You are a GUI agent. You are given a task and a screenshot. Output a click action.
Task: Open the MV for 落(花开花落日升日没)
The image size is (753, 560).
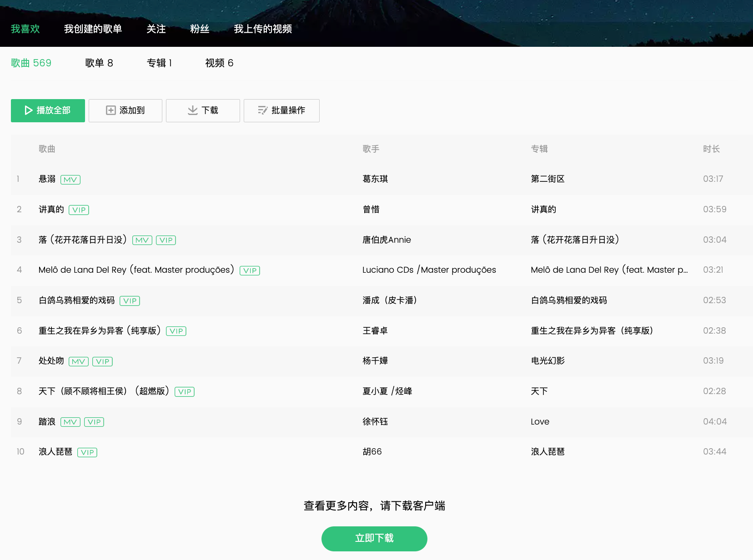coord(142,240)
